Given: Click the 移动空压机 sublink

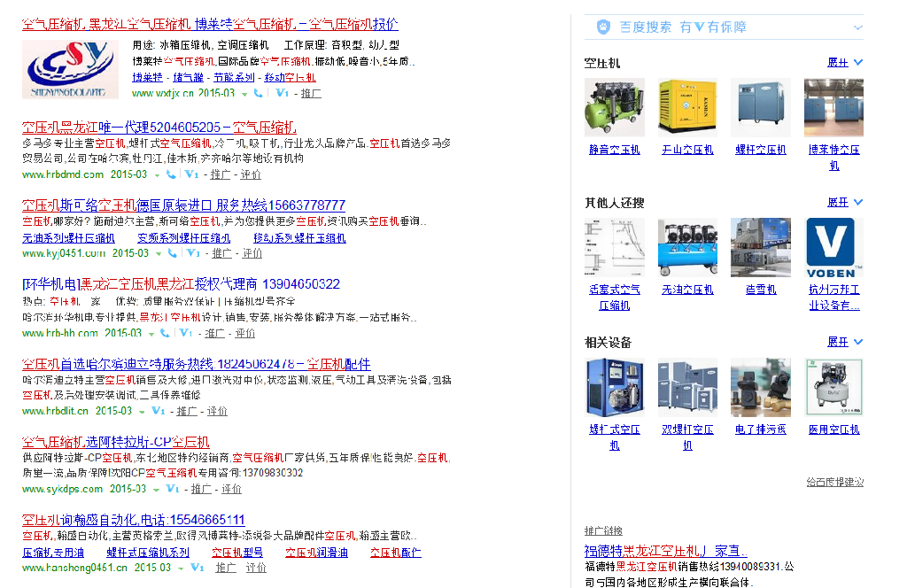Looking at the screenshot, I should 291,77.
